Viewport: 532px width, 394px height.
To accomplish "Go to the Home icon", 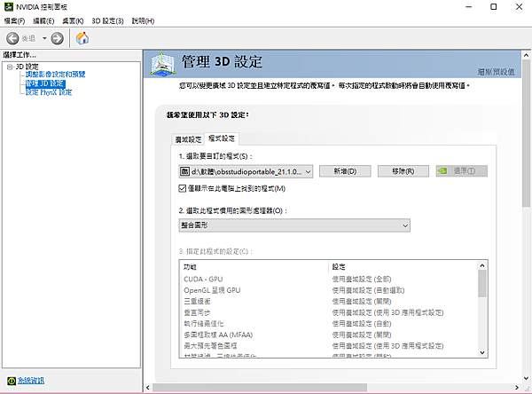I will tap(82, 38).
